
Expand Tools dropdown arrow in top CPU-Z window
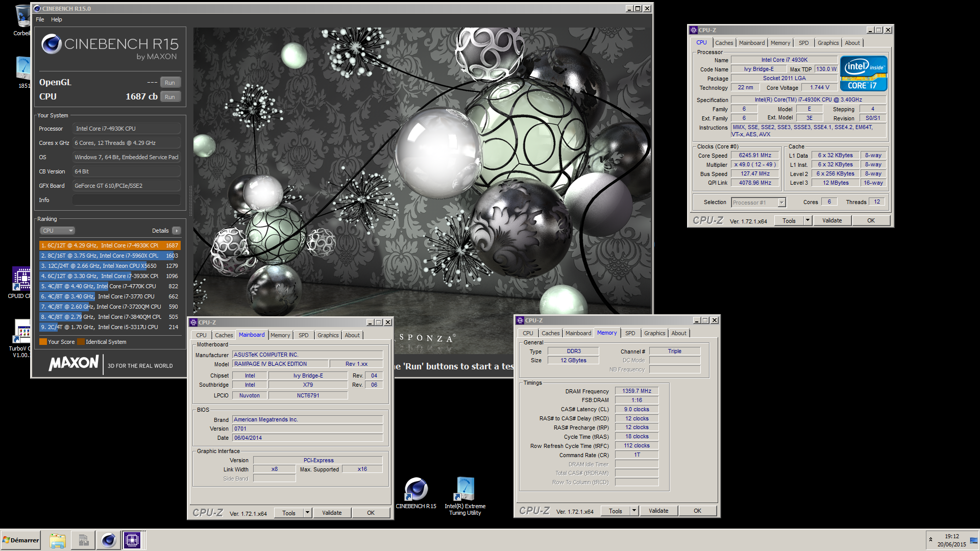(807, 221)
